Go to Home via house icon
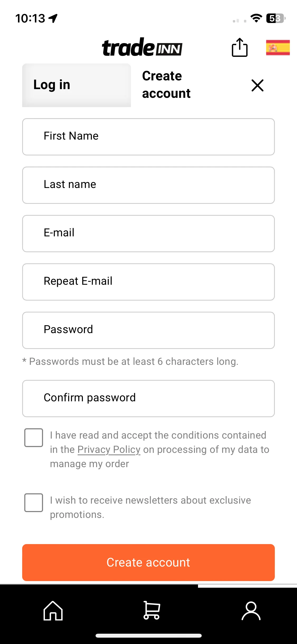The image size is (297, 644). (53, 611)
